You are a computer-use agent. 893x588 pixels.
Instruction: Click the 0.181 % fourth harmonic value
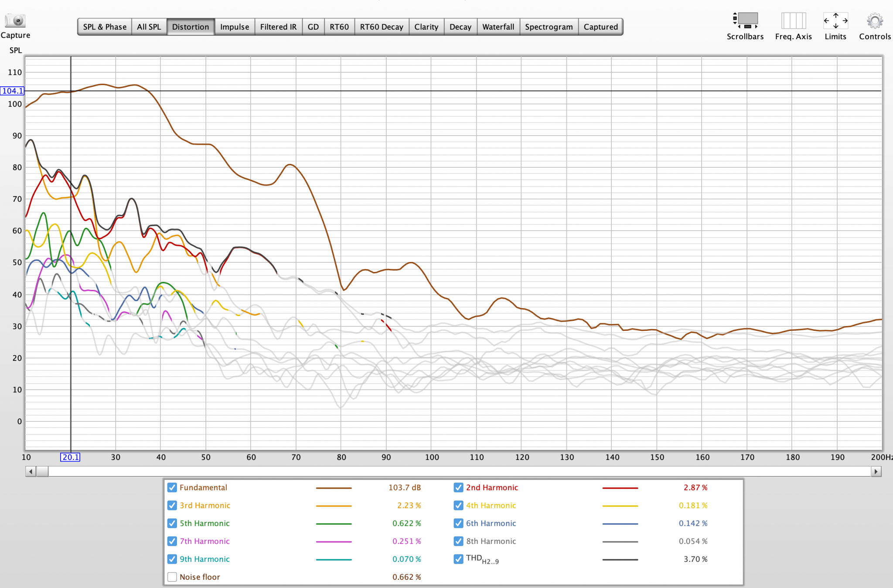pos(693,505)
